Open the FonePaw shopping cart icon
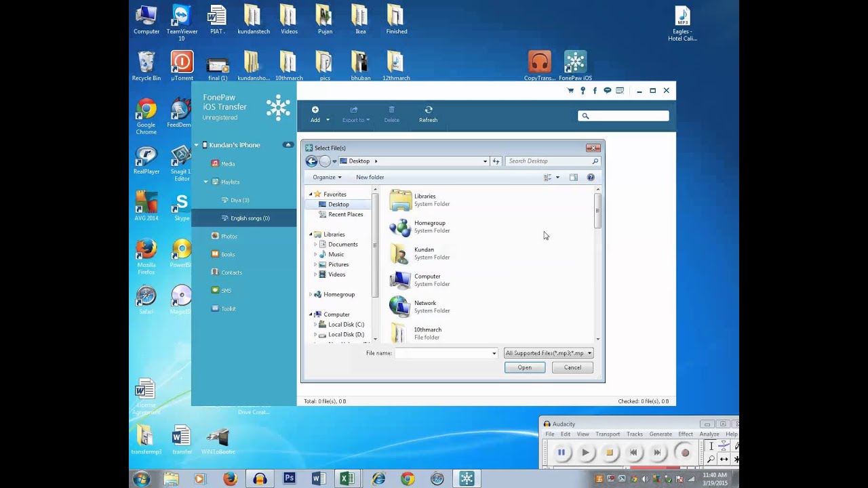 [570, 91]
